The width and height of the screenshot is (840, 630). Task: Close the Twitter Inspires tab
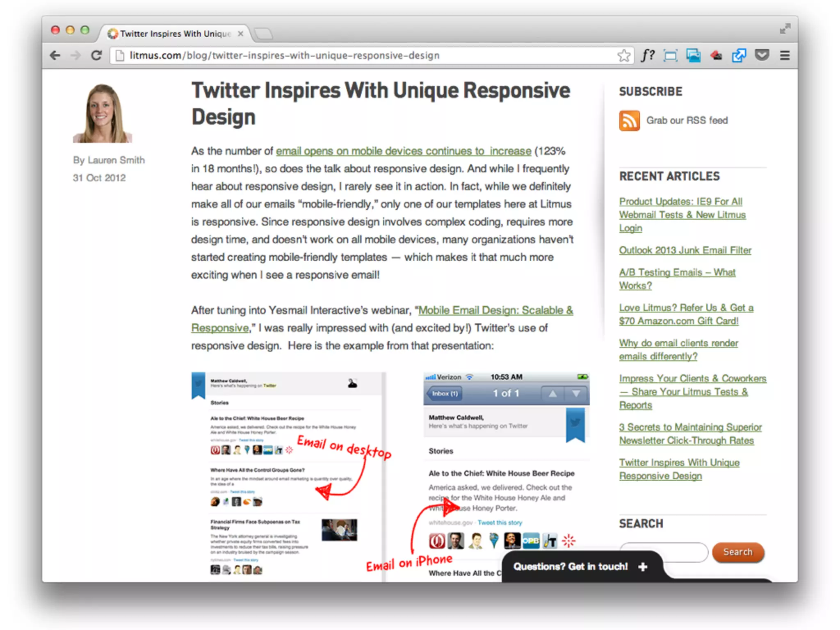[x=241, y=34]
